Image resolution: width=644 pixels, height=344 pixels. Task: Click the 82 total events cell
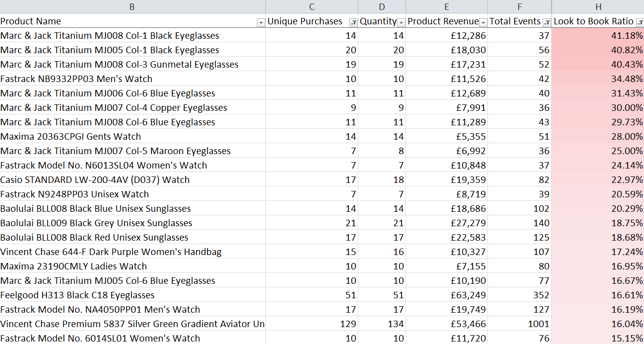coord(519,179)
